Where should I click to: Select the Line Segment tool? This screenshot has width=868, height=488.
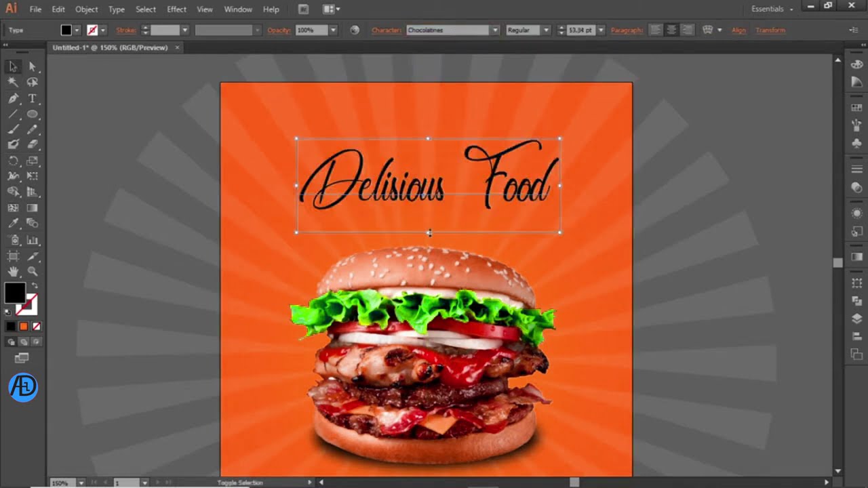coord(13,114)
